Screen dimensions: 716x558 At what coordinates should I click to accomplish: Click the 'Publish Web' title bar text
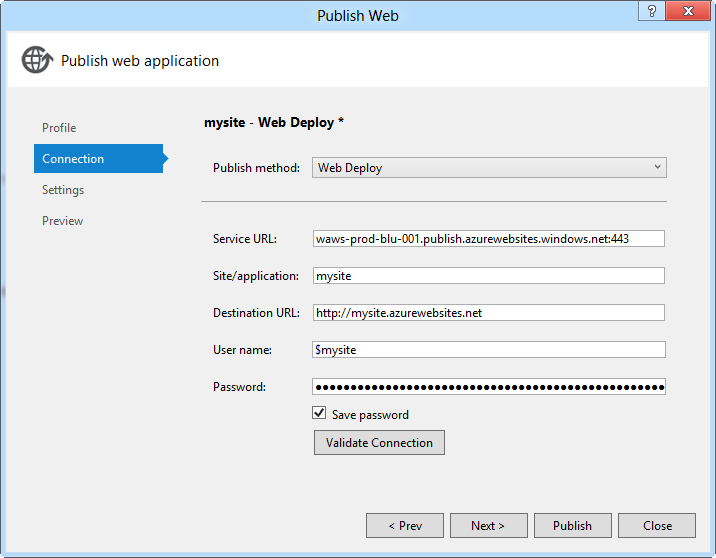358,16
